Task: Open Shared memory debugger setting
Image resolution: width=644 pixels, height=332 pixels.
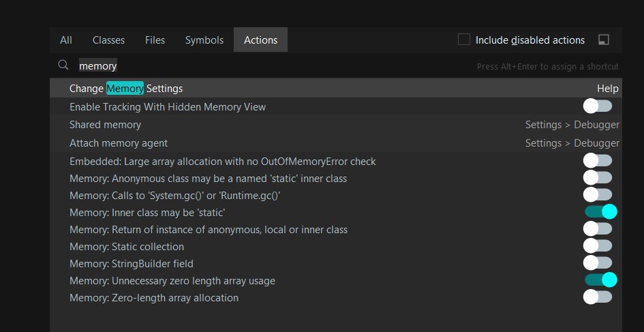Action: click(335, 125)
